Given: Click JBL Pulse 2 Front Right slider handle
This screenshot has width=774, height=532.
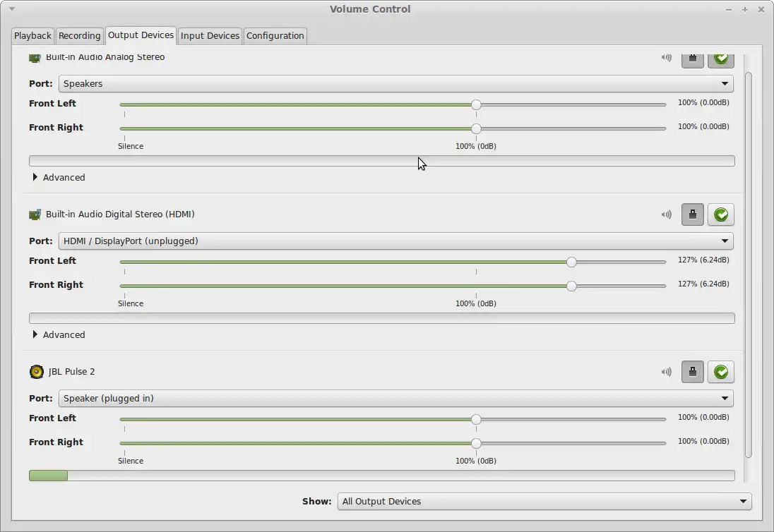Looking at the screenshot, I should pyautogui.click(x=476, y=443).
